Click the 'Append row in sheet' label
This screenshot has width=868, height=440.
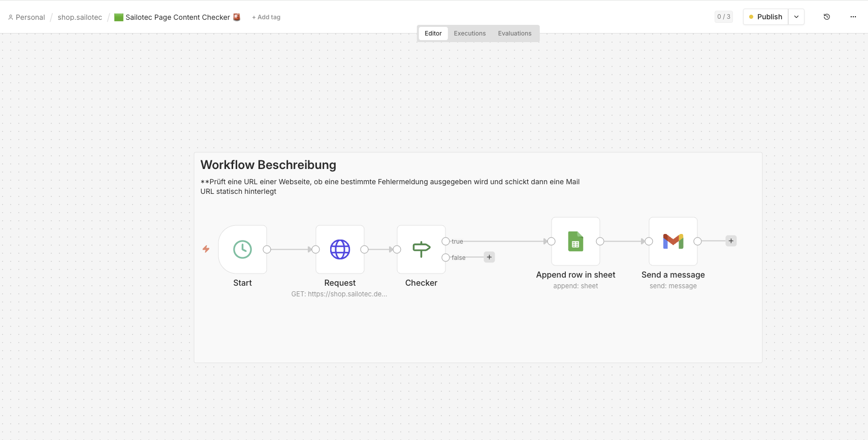575,275
